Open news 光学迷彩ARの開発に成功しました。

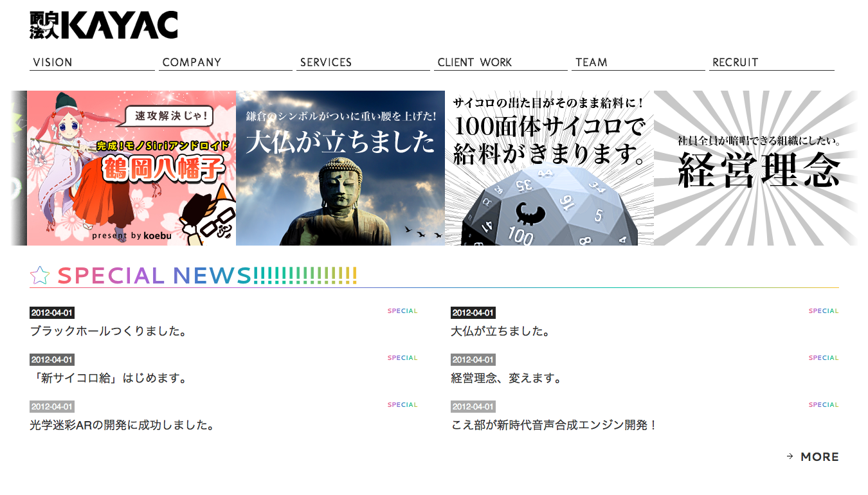[x=122, y=426]
